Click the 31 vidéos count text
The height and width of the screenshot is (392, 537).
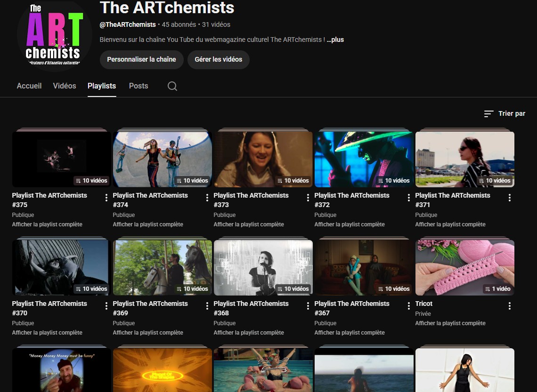[x=216, y=24]
